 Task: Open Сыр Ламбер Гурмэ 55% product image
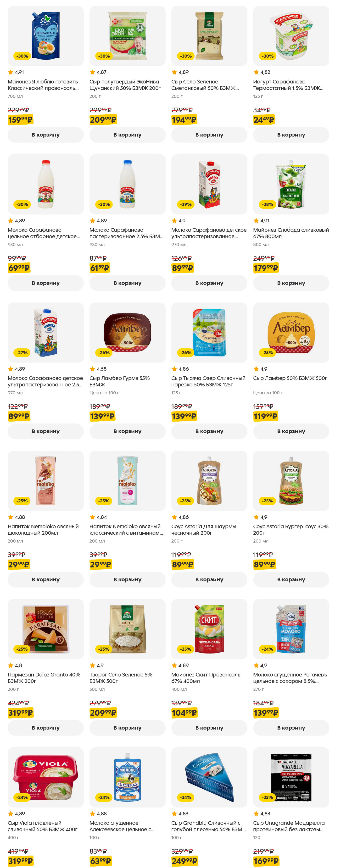coord(127,332)
